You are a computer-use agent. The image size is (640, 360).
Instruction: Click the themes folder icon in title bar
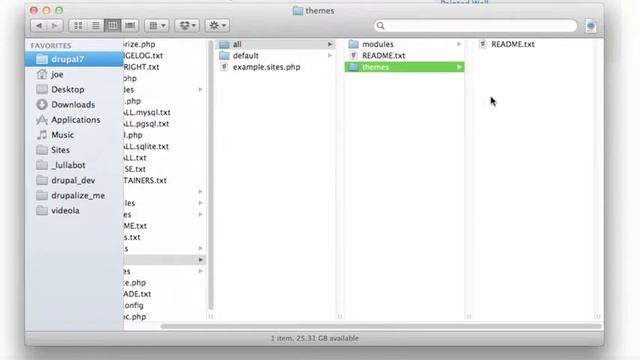point(298,11)
